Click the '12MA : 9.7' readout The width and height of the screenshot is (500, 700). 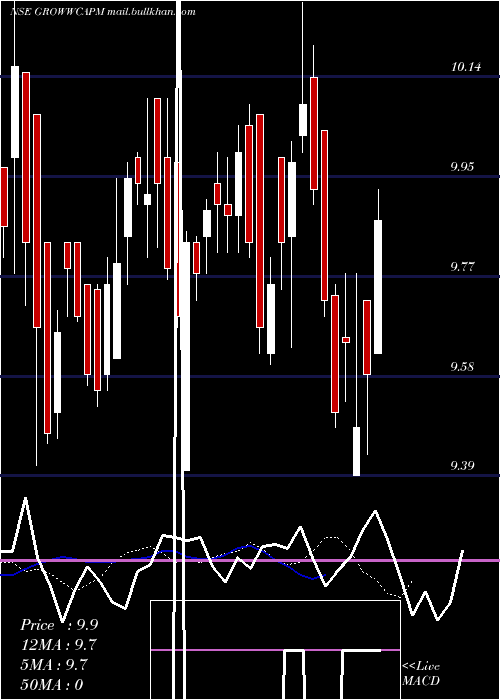pyautogui.click(x=58, y=645)
